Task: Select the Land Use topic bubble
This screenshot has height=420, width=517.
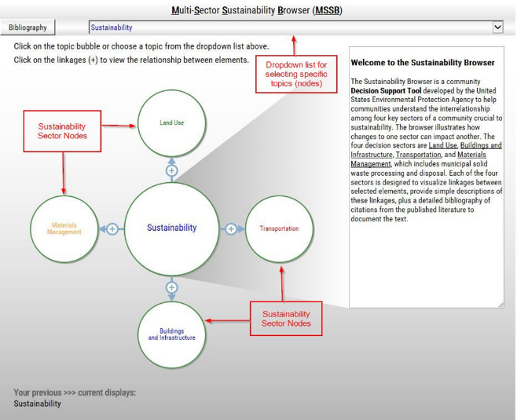Action: pyautogui.click(x=171, y=122)
